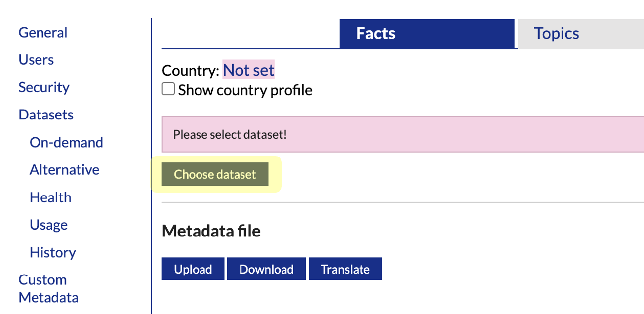The image size is (644, 314).
Task: Open the Usage page
Action: (x=48, y=225)
